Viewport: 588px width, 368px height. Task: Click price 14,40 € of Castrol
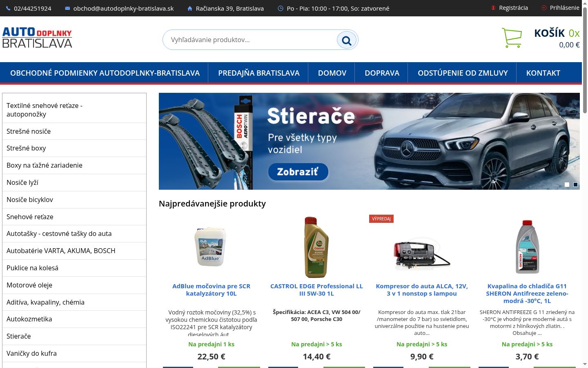tap(316, 357)
